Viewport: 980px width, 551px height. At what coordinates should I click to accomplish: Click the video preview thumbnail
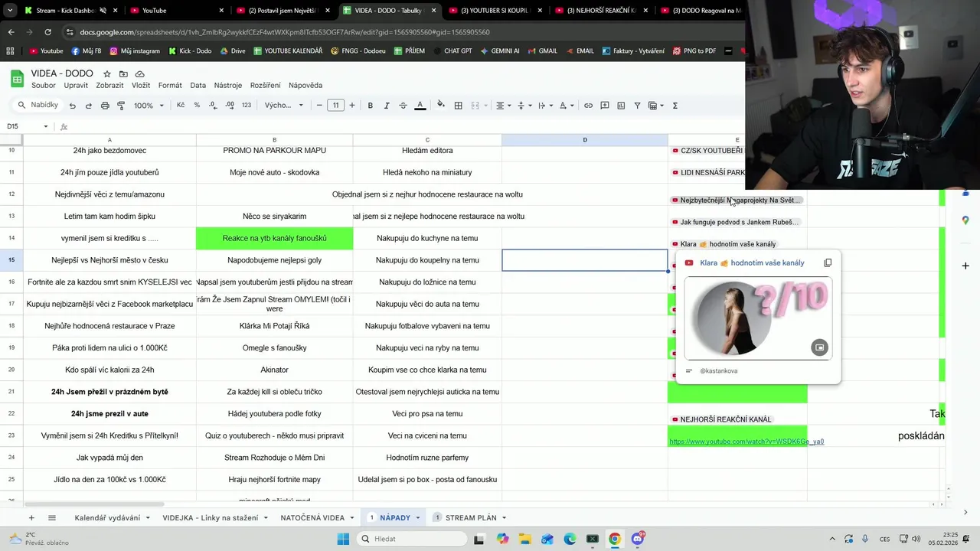point(758,318)
